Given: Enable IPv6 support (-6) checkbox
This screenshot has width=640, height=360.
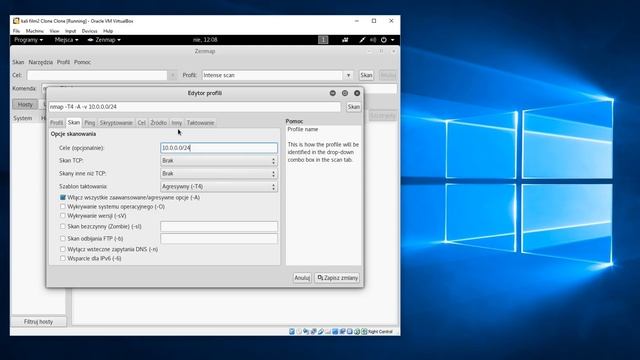Looking at the screenshot, I should tap(63, 258).
